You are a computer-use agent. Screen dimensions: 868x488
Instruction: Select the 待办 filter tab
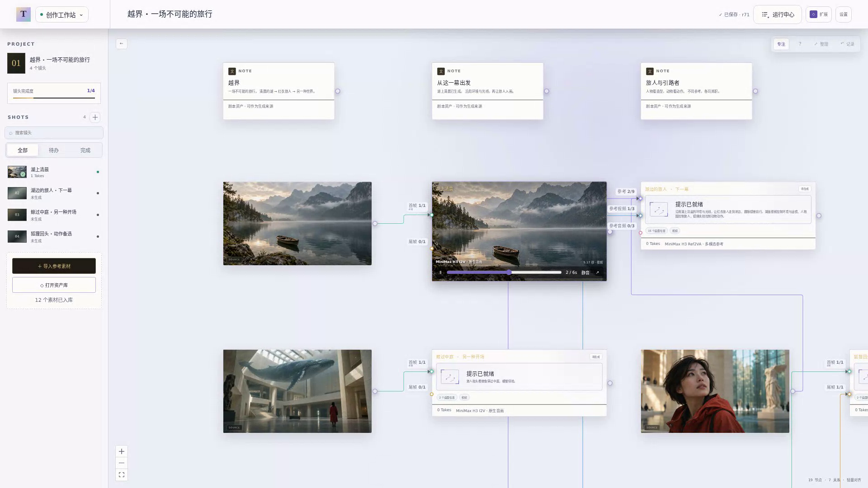click(54, 150)
